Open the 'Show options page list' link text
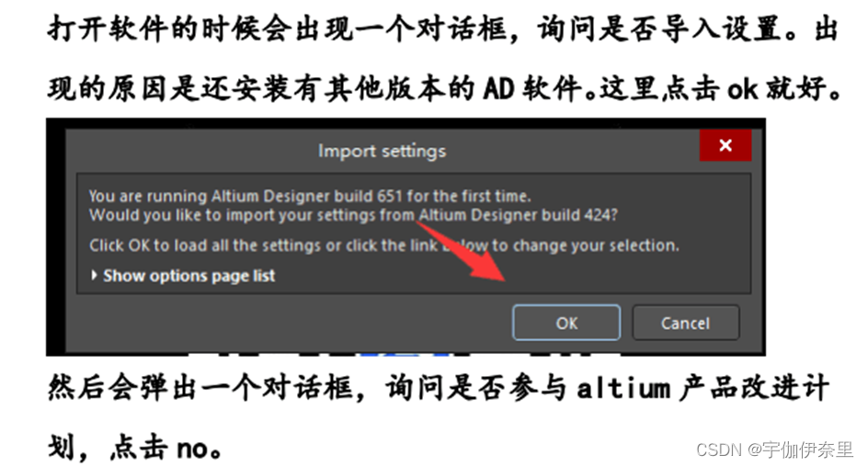The height and width of the screenshot is (467, 868). coord(188,276)
